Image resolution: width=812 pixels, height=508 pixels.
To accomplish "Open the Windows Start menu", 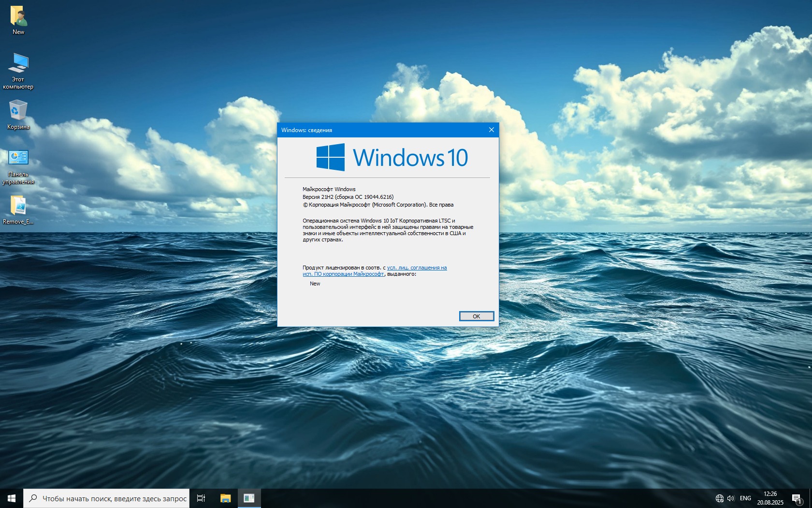I will pyautogui.click(x=12, y=498).
